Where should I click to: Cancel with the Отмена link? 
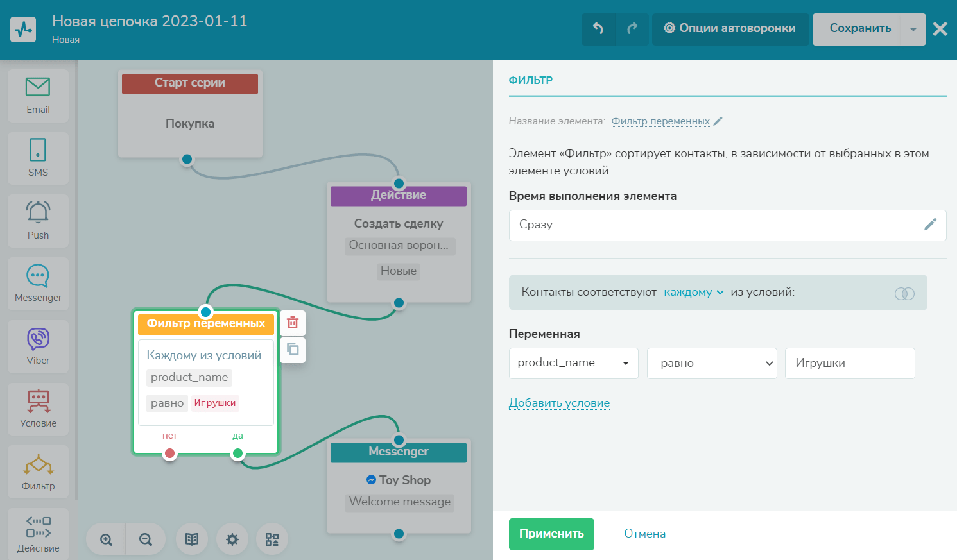coord(645,534)
